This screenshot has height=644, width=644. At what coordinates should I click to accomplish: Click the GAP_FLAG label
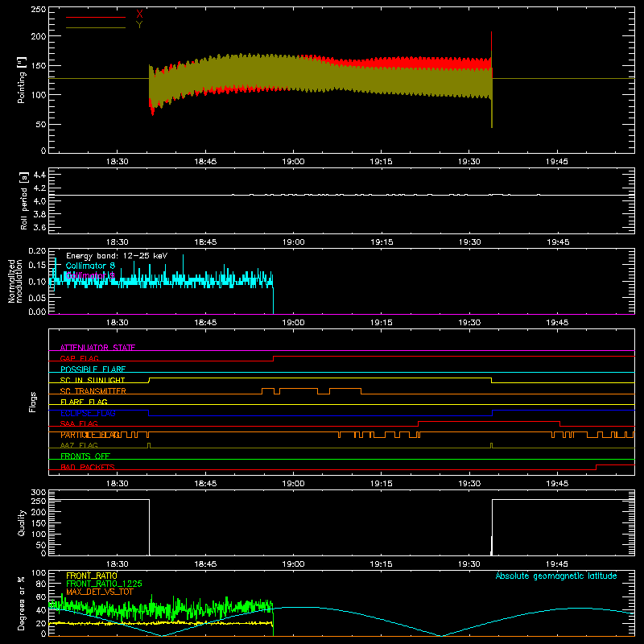pyautogui.click(x=79, y=358)
